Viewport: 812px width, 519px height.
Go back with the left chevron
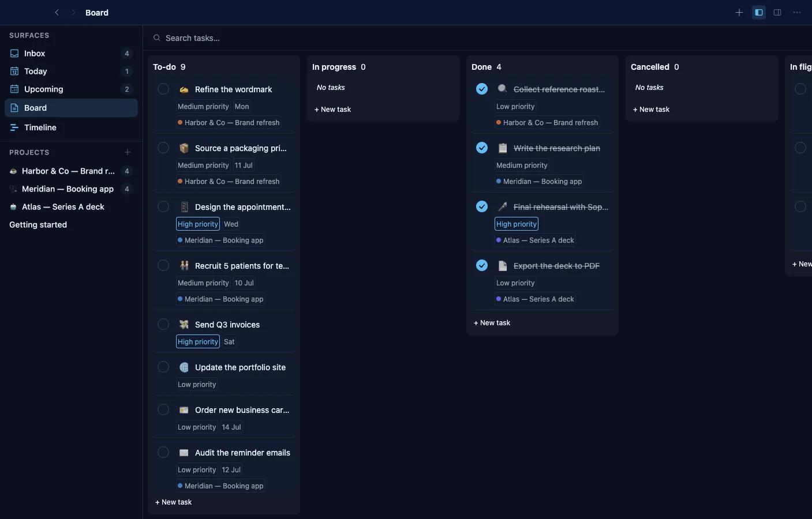click(x=57, y=12)
